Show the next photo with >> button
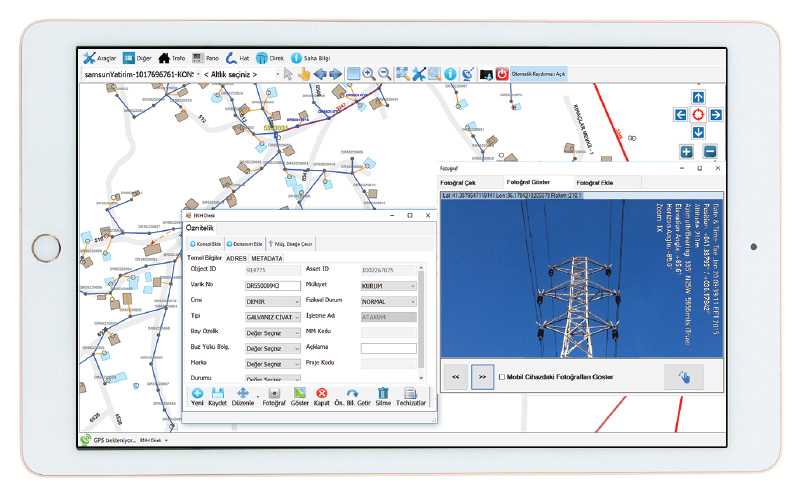The image size is (800, 494). [x=482, y=377]
